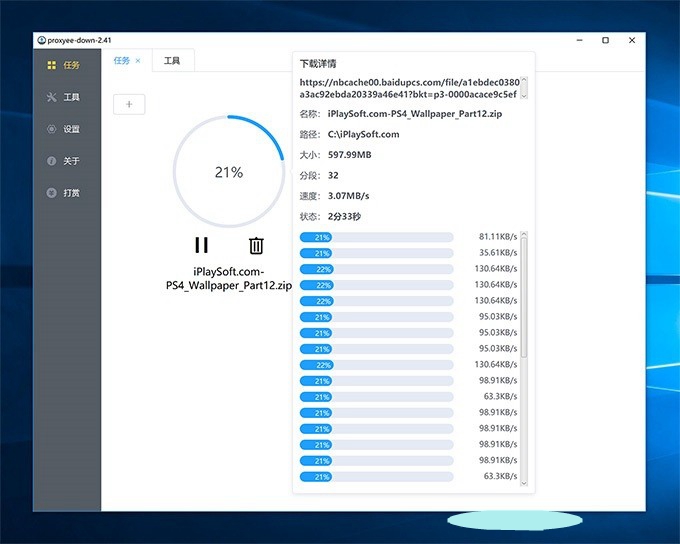
Task: Click up arrow of URL box scrollbar
Action: [x=524, y=80]
